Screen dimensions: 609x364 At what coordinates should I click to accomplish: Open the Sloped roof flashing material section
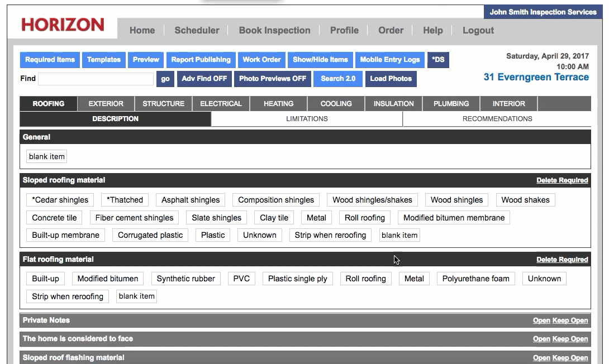pos(541,358)
